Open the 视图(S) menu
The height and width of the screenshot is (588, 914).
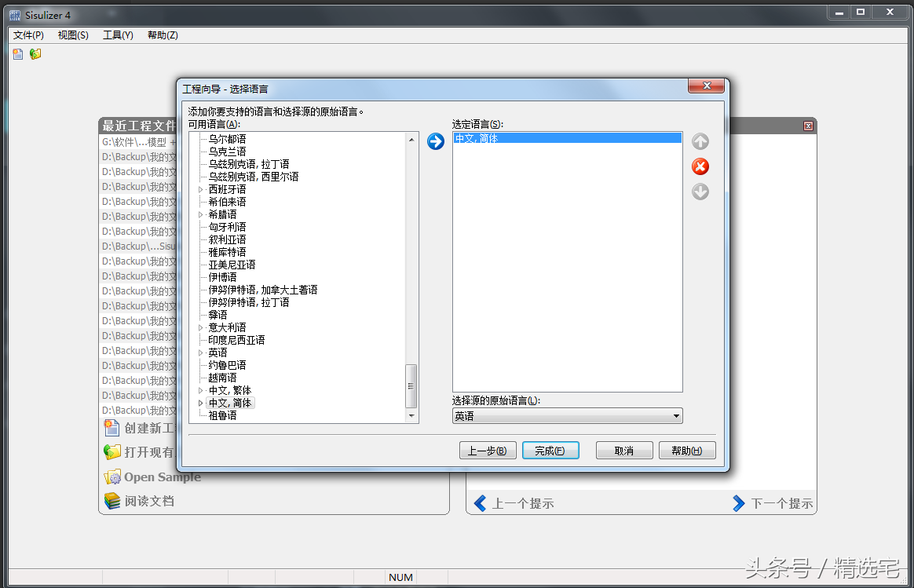[x=74, y=35]
